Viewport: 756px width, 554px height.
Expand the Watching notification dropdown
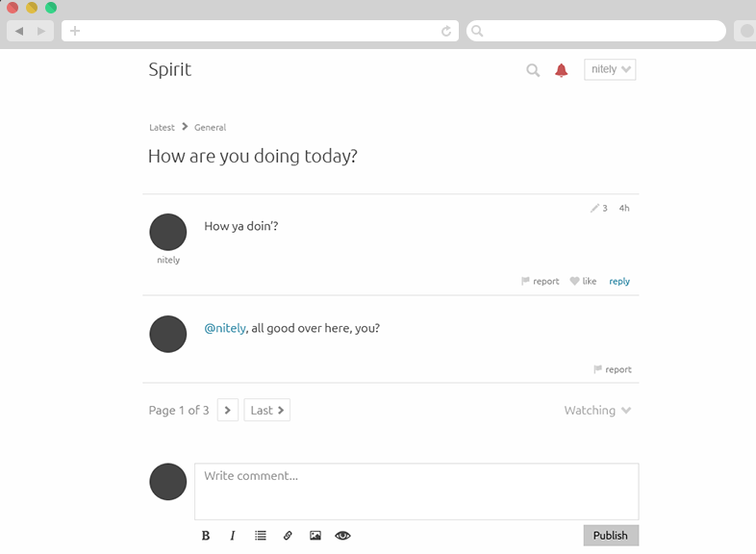click(597, 411)
